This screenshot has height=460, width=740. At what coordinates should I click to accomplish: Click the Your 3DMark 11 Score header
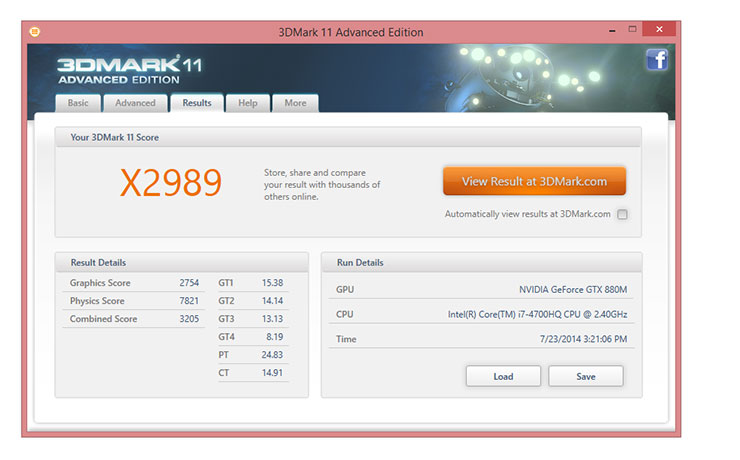(115, 137)
